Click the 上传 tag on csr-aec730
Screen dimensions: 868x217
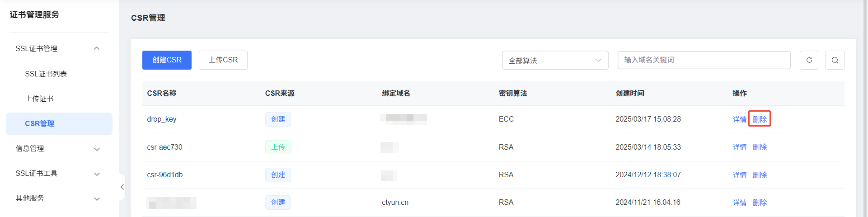coord(278,147)
